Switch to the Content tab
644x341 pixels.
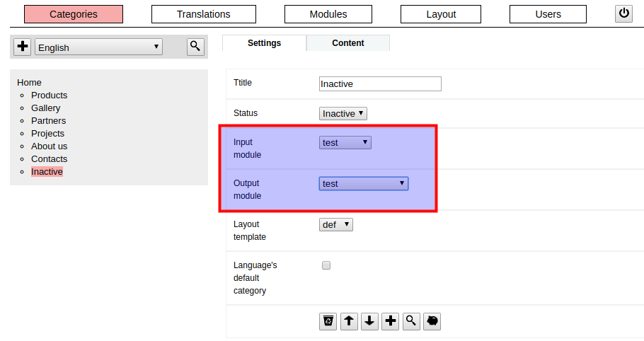[x=348, y=43]
